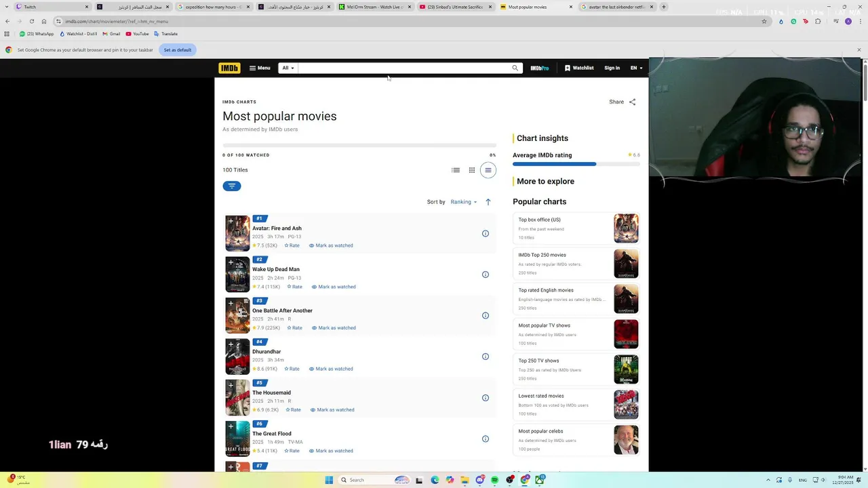The height and width of the screenshot is (488, 868).
Task: Click the search magnifier icon
Action: coord(515,68)
